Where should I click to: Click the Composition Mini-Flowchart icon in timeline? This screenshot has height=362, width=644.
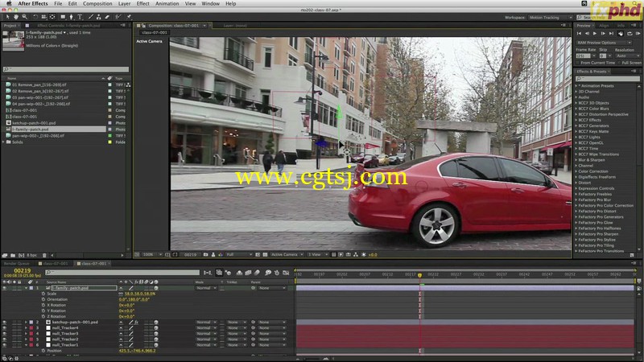(208, 273)
